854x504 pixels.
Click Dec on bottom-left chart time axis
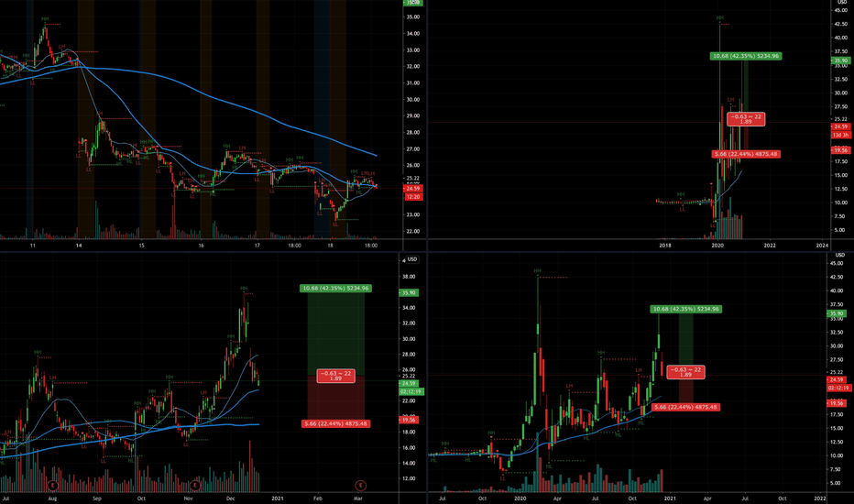coord(230,499)
